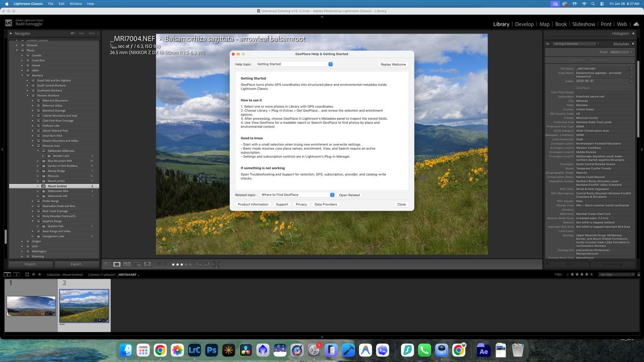Open the File menu
The image size is (644, 362).
pos(50,4)
